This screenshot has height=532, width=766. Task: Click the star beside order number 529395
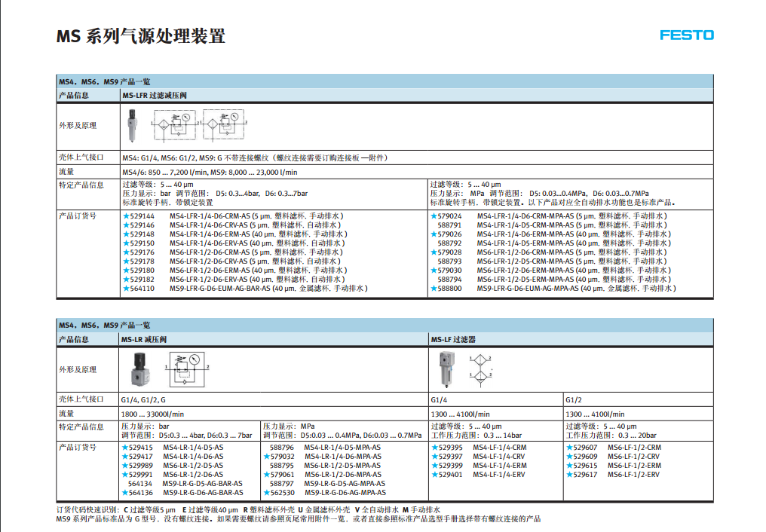435,447
